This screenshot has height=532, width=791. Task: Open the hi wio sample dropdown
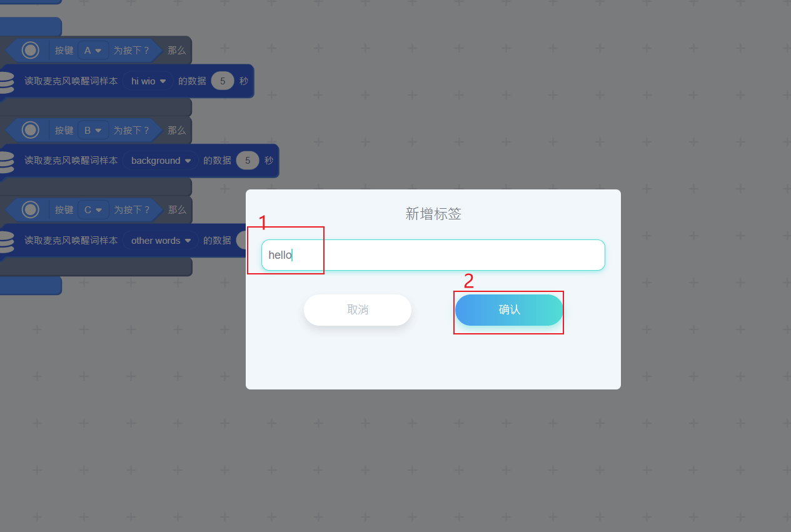pos(148,81)
